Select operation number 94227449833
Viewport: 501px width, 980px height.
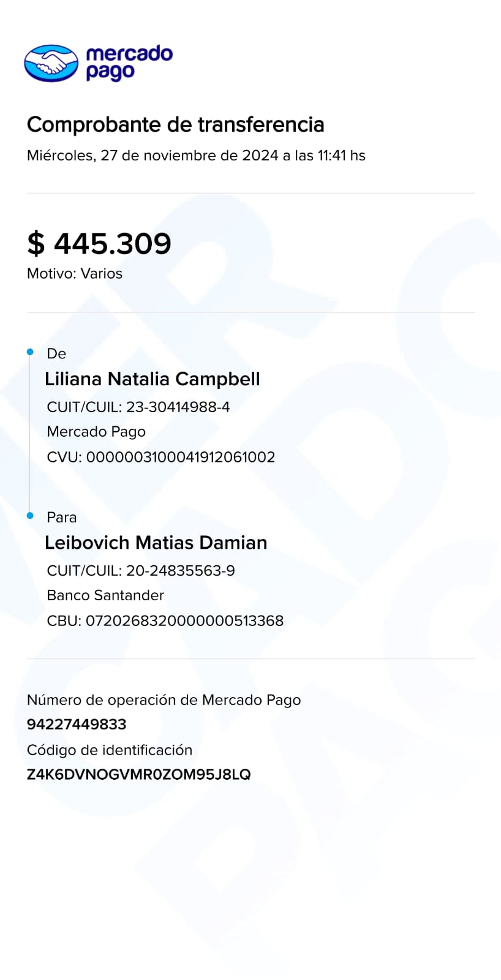tap(77, 725)
